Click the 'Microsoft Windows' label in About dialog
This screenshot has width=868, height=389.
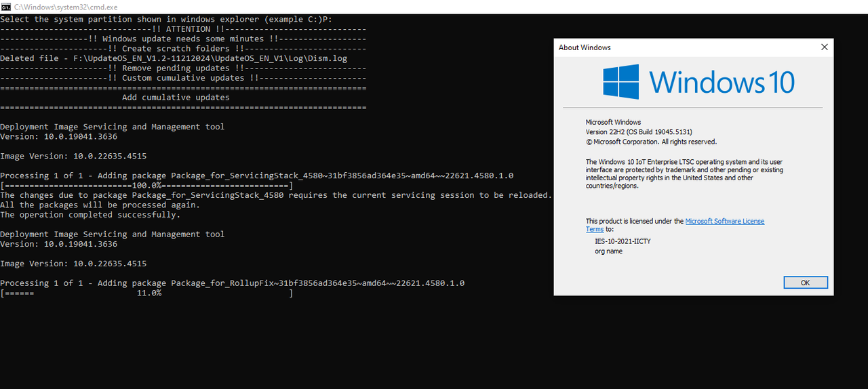(613, 122)
